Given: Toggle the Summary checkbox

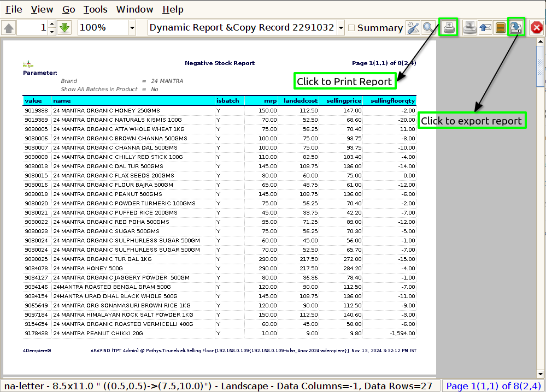Looking at the screenshot, I should tap(351, 28).
